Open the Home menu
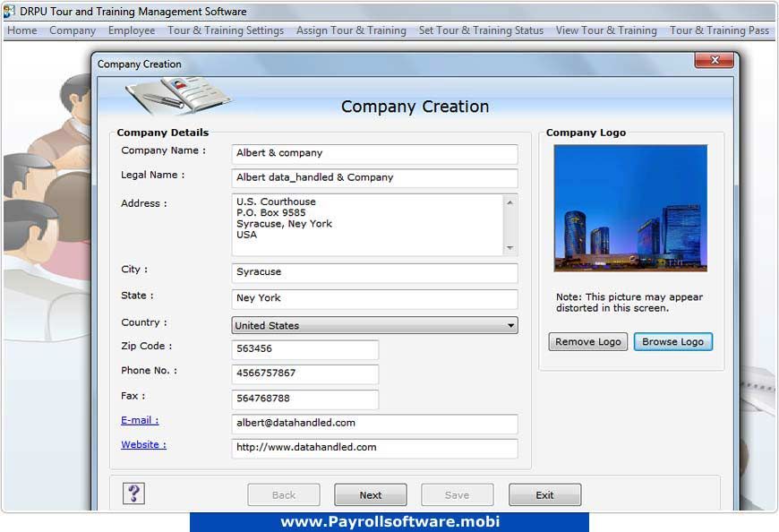 pyautogui.click(x=21, y=30)
